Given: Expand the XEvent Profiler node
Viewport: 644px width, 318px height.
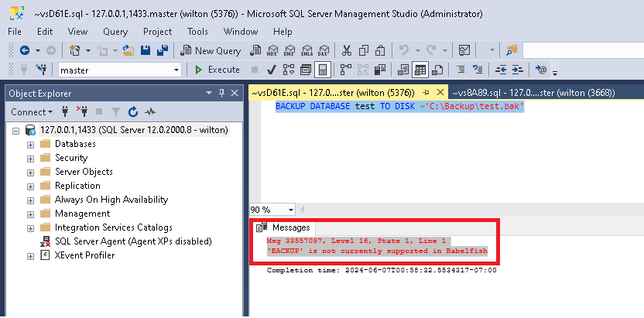Looking at the screenshot, I should (x=30, y=256).
